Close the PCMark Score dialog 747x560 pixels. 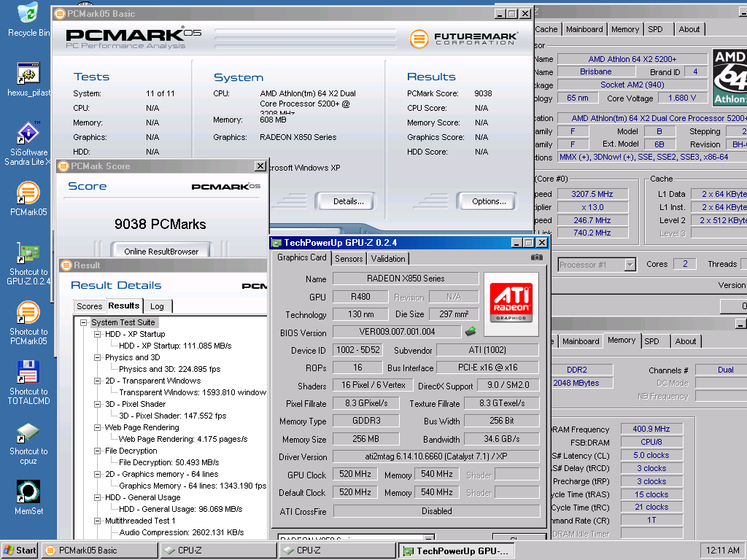(x=260, y=166)
